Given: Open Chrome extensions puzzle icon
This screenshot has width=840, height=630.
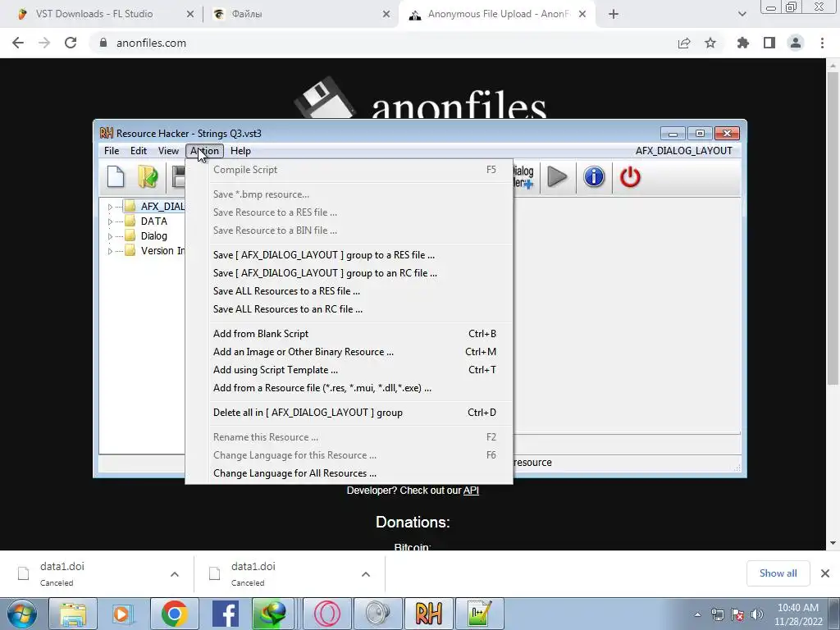Looking at the screenshot, I should click(743, 43).
